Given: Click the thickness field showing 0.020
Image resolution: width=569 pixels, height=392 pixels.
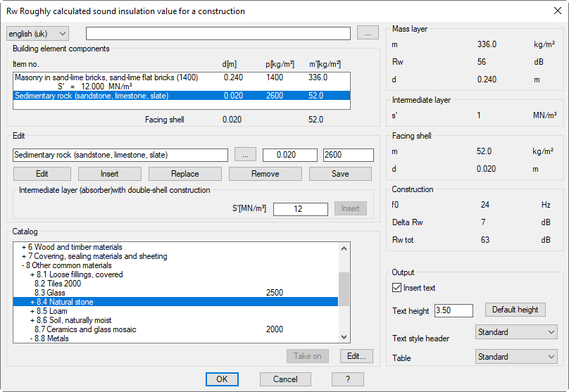Looking at the screenshot, I should pyautogui.click(x=290, y=155).
